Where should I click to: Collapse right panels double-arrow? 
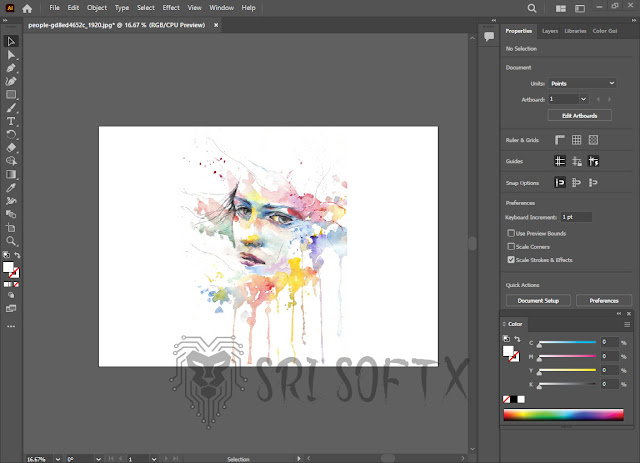point(634,20)
